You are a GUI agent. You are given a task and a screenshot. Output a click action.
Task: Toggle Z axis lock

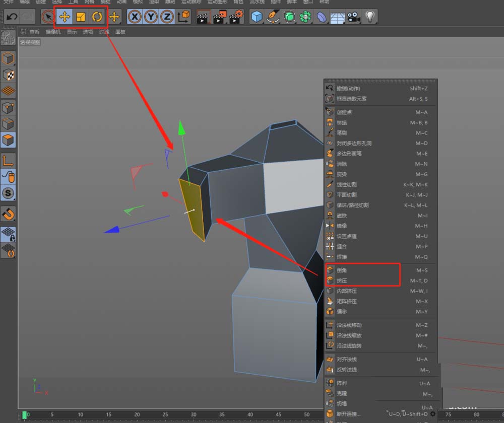pyautogui.click(x=167, y=17)
